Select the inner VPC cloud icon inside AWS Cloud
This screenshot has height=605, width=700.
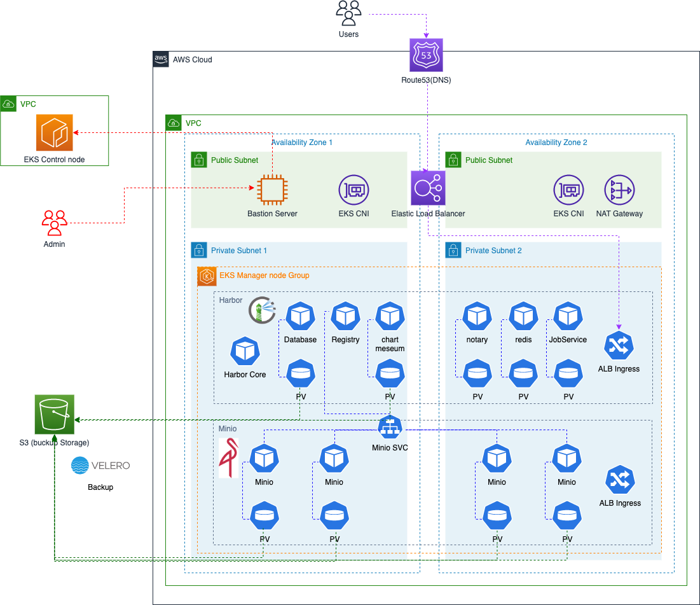click(174, 123)
